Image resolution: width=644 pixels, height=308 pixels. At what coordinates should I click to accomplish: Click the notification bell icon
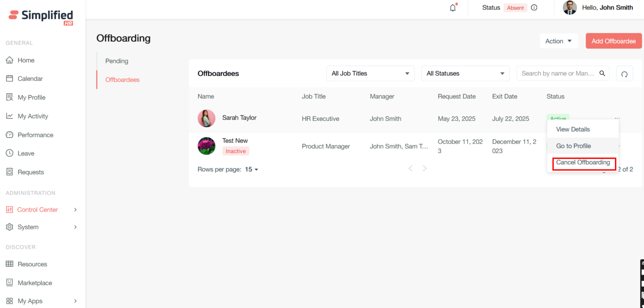[x=452, y=8]
